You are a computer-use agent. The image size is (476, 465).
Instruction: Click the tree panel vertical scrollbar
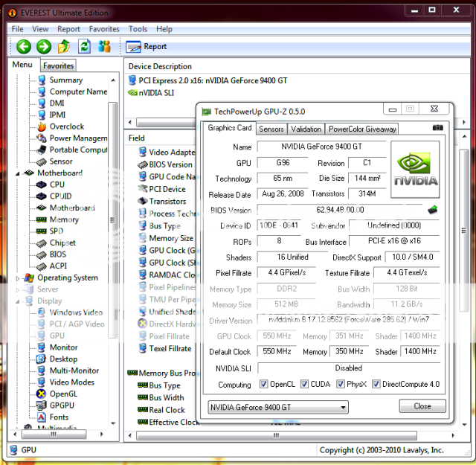pyautogui.click(x=112, y=220)
